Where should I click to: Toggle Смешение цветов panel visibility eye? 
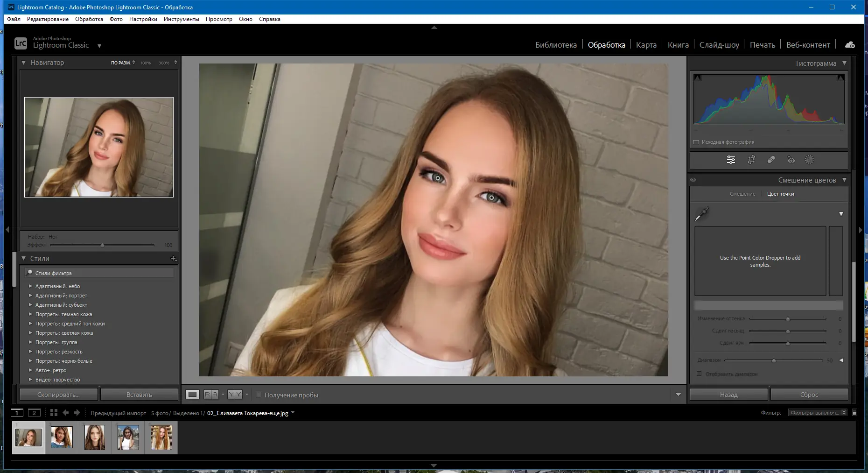point(693,180)
